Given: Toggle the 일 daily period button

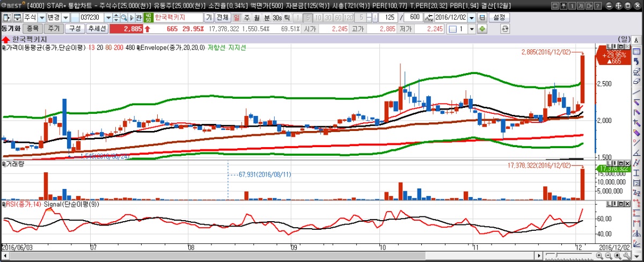Looking at the screenshot, I should (x=237, y=17).
